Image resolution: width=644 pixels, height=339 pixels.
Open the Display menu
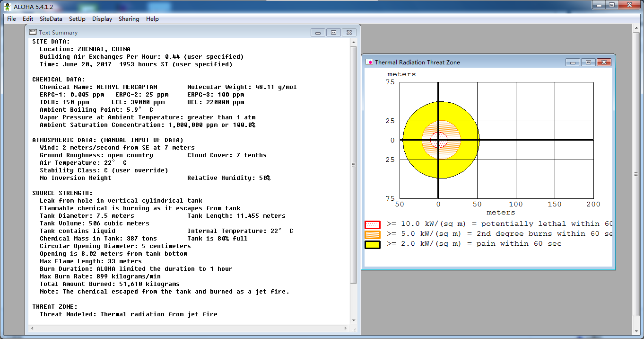point(102,19)
